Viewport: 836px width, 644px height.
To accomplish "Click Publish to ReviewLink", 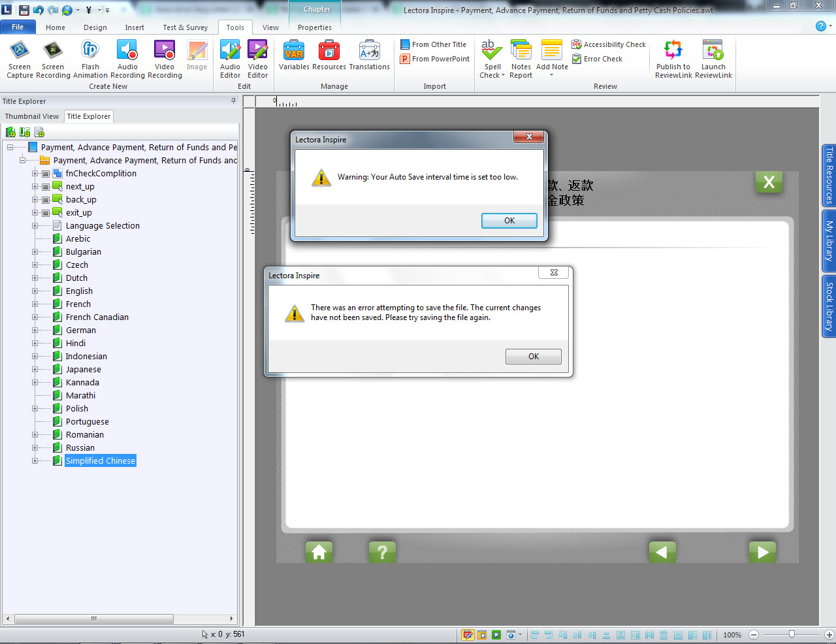I will pyautogui.click(x=673, y=59).
